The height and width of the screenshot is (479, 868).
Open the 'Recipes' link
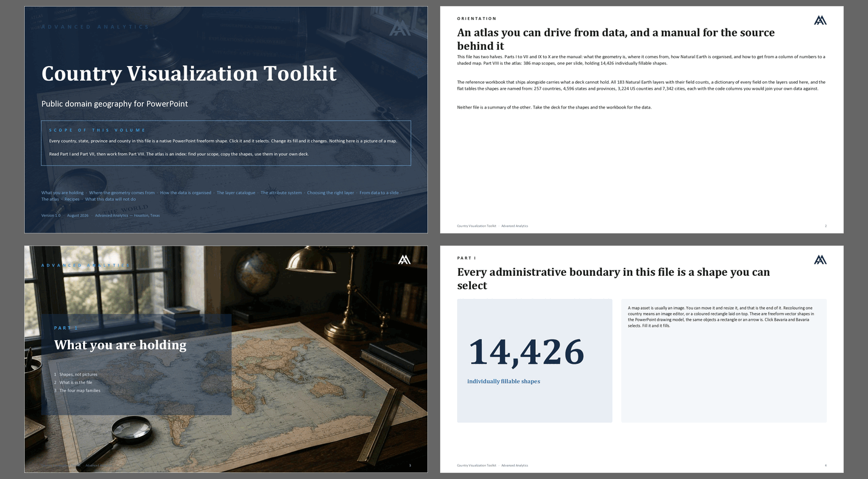coord(72,199)
